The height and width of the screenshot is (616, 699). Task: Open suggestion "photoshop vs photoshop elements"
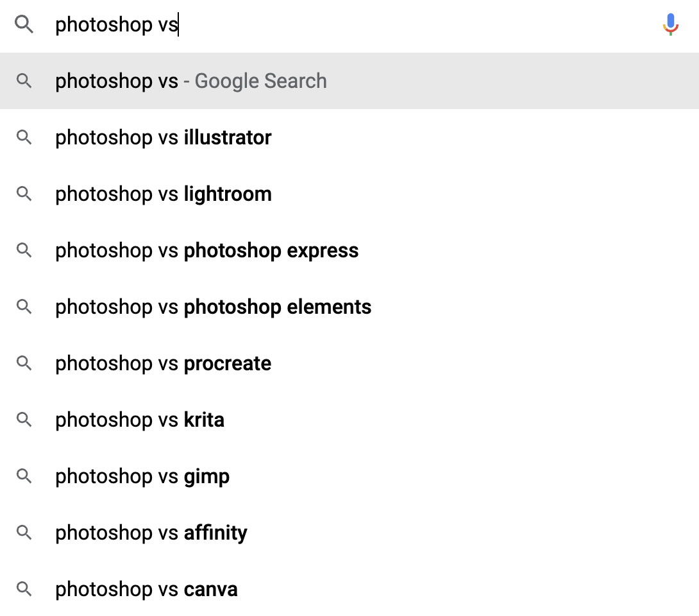coord(213,307)
